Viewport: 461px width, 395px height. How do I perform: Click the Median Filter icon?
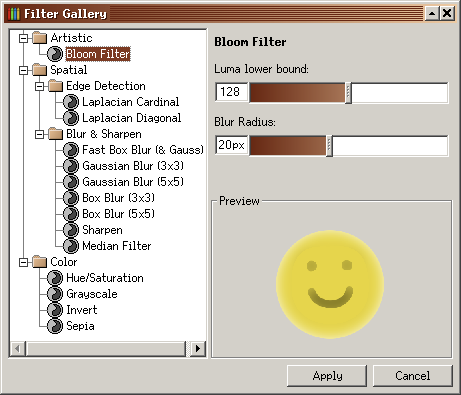(71, 246)
